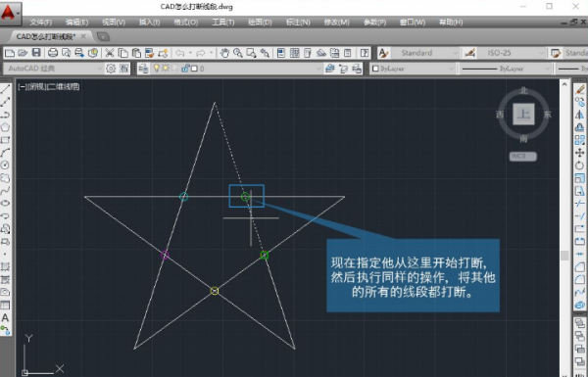Open the layer list dropdown
The image size is (588, 377).
click(x=318, y=69)
